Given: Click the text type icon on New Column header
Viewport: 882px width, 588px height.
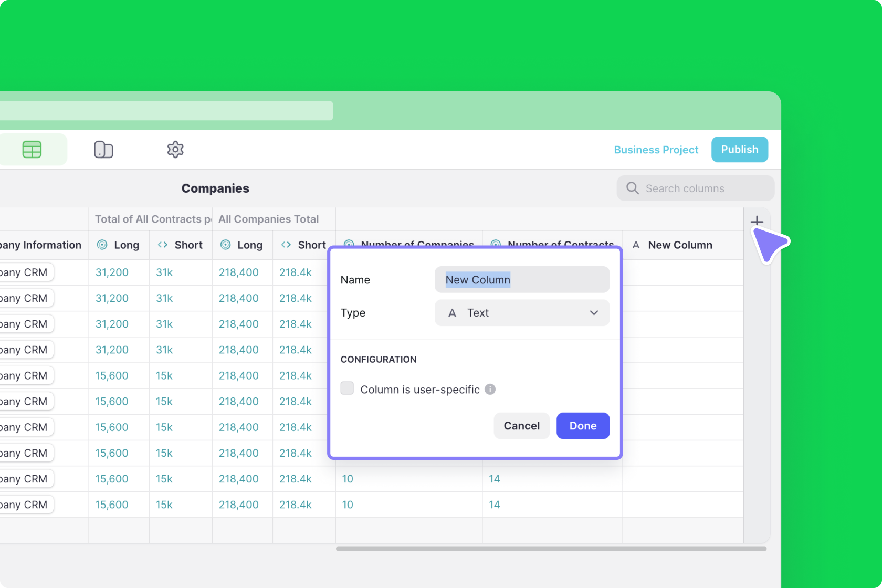Looking at the screenshot, I should (x=636, y=245).
